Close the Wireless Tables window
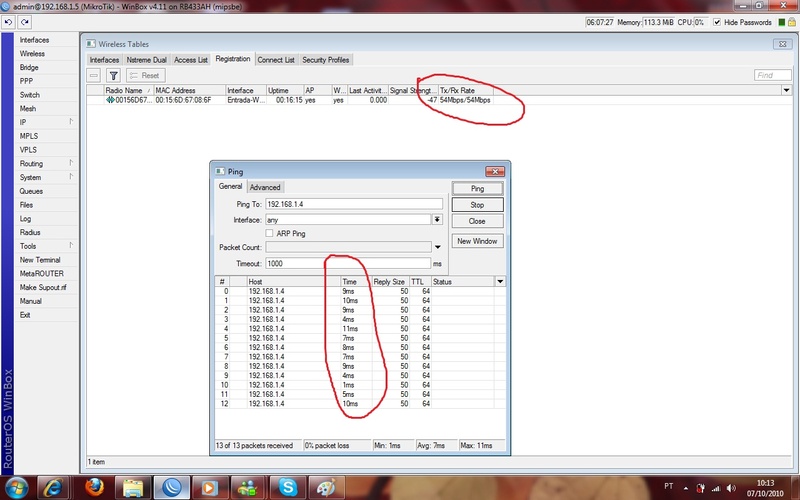Image resolution: width=800 pixels, height=500 pixels. pos(782,44)
